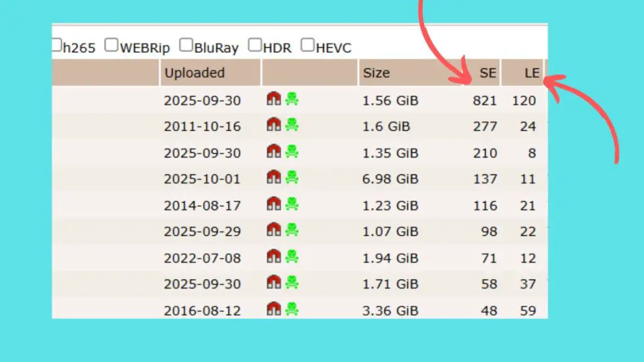
Task: Click the green skull icon next to 1.35 GiB
Action: pos(292,151)
